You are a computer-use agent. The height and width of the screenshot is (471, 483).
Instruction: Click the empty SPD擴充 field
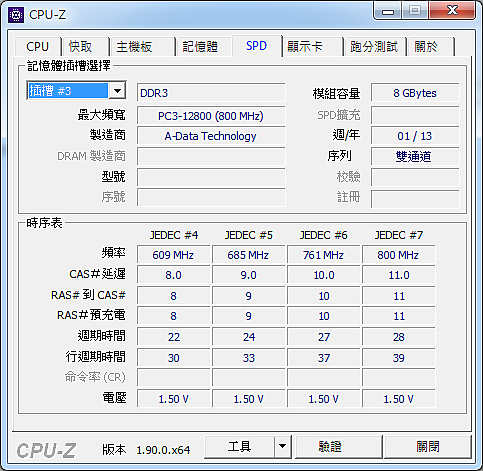point(415,115)
